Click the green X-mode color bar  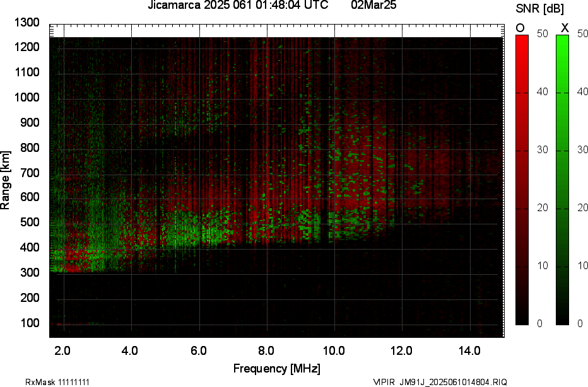pyautogui.click(x=562, y=180)
